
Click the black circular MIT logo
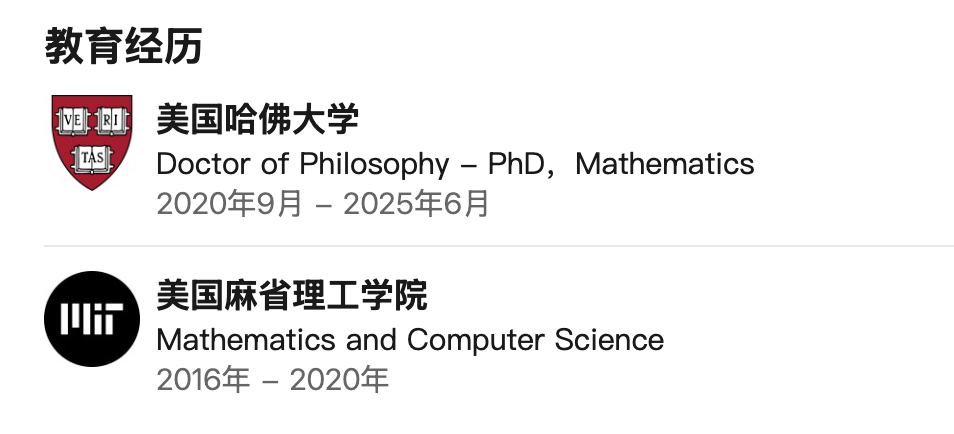pyautogui.click(x=92, y=319)
